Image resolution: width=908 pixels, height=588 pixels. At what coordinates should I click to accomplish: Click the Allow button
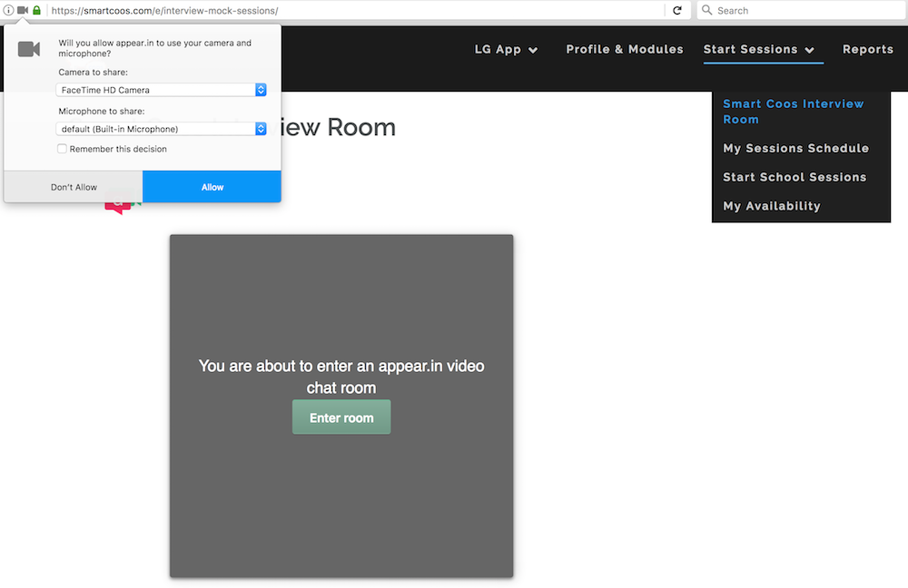212,186
